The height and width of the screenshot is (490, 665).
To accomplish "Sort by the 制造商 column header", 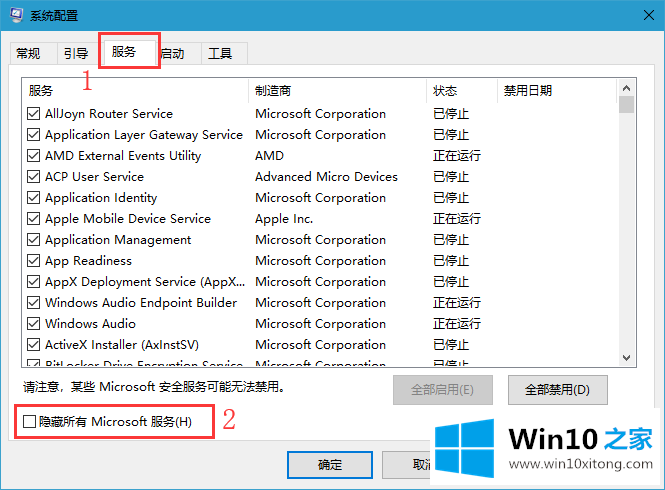I will point(337,90).
